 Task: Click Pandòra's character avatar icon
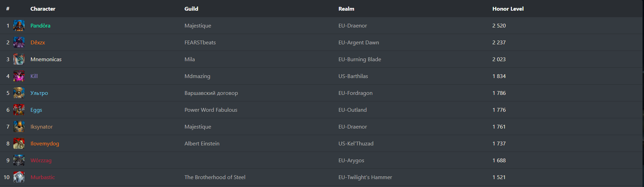tap(19, 25)
